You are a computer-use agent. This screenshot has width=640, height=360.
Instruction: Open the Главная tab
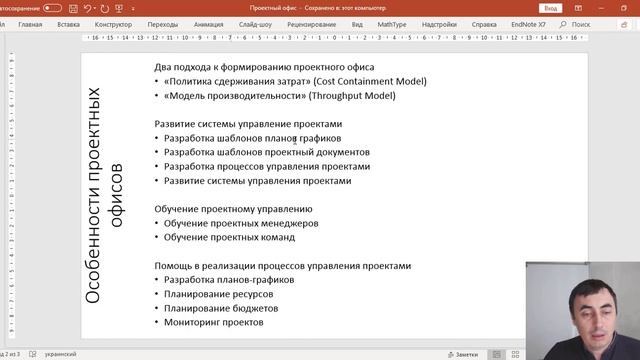coord(30,24)
